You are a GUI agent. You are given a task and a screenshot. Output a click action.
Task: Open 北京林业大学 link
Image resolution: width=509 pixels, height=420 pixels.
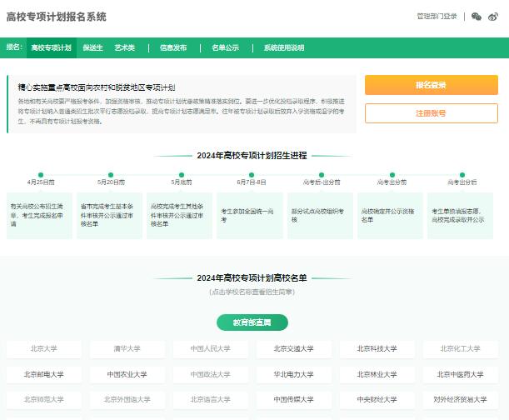377,374
